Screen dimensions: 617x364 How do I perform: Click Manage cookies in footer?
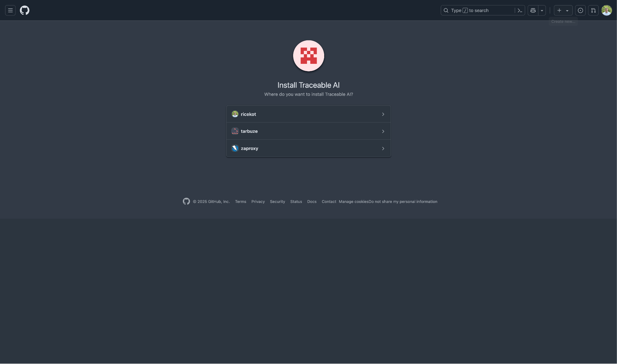point(353,202)
